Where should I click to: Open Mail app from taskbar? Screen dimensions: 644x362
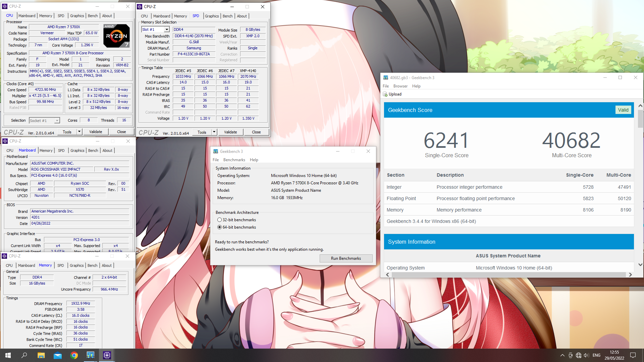57,355
